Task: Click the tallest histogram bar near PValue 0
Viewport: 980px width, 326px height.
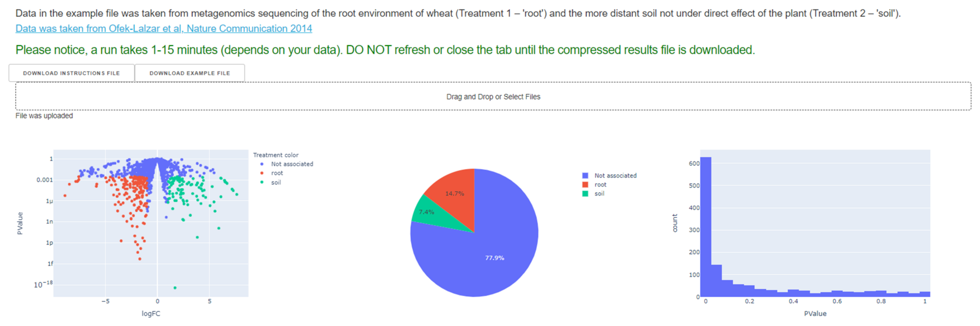Action: tap(706, 227)
